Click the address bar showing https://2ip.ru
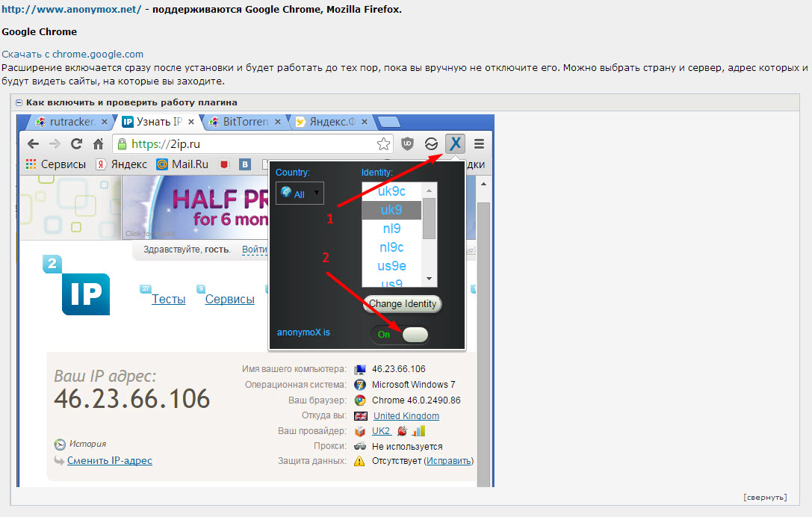Screen dimensions: 812x517 [x=252, y=143]
